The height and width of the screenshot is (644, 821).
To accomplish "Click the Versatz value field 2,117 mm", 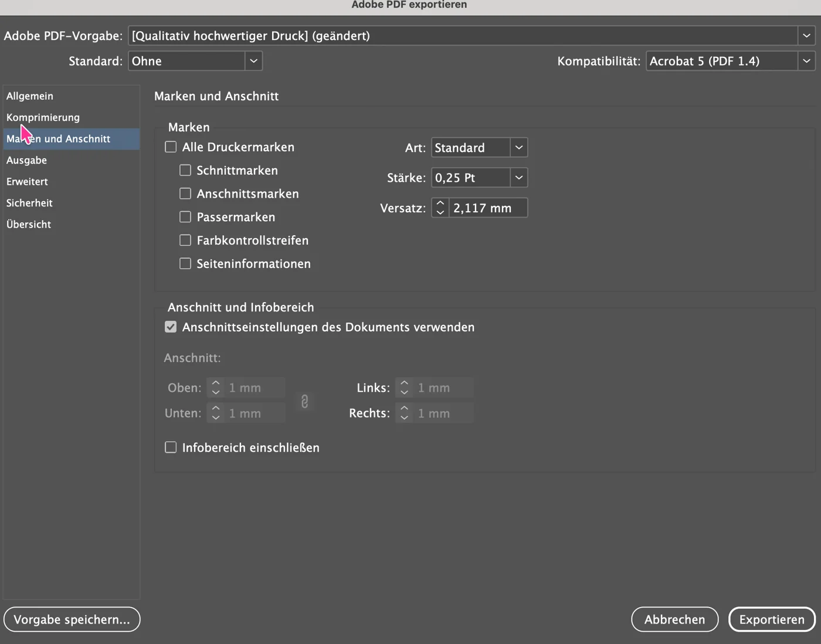I will (488, 208).
